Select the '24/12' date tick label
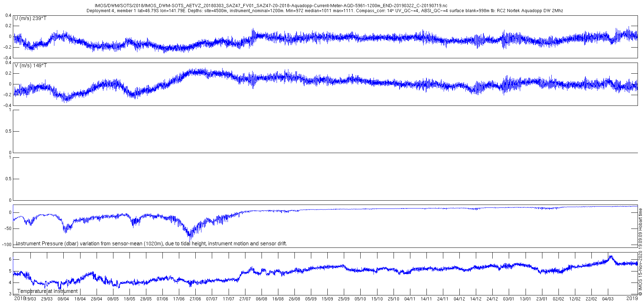This screenshot has width=644, height=304. pyautogui.click(x=492, y=299)
